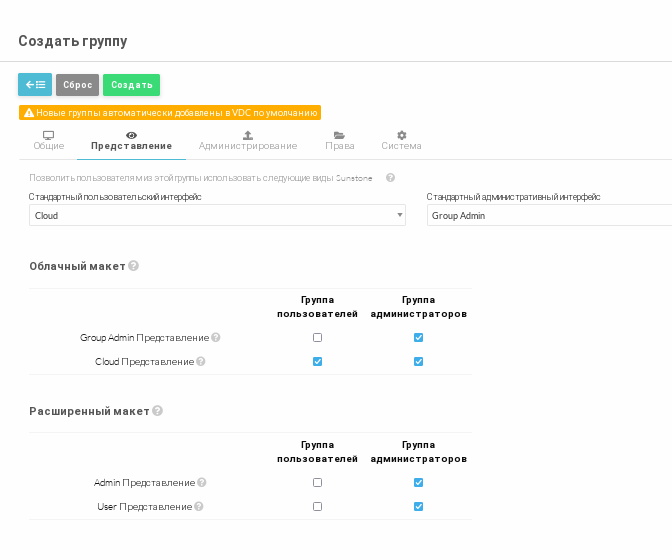Click help icon beside Admin Представление
Screen dimensions: 672x560
pos(202,483)
